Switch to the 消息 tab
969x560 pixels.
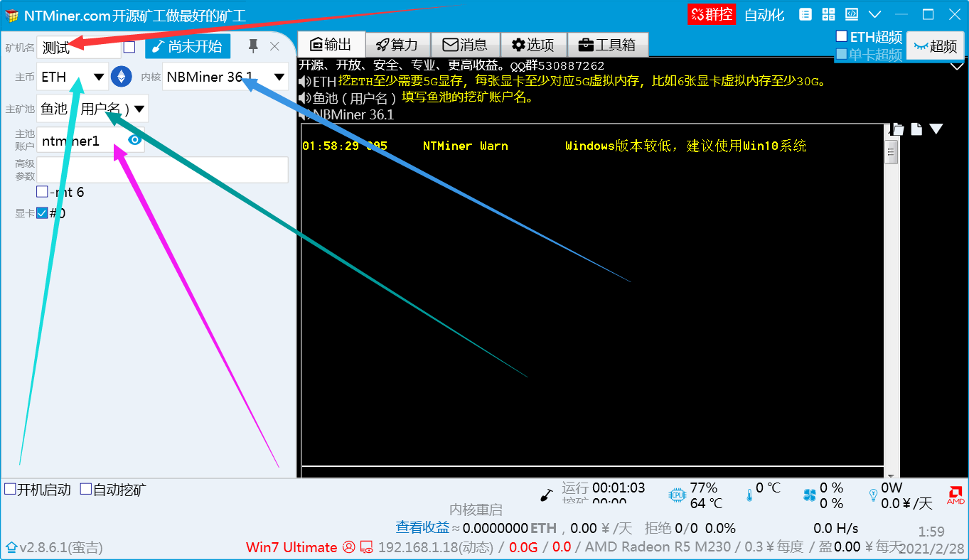point(465,45)
